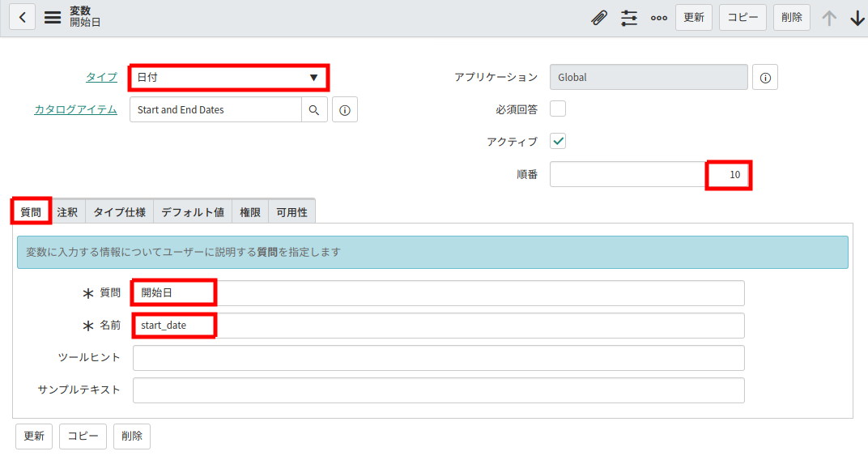
Task: Open the personalize form sliders icon
Action: click(x=629, y=18)
